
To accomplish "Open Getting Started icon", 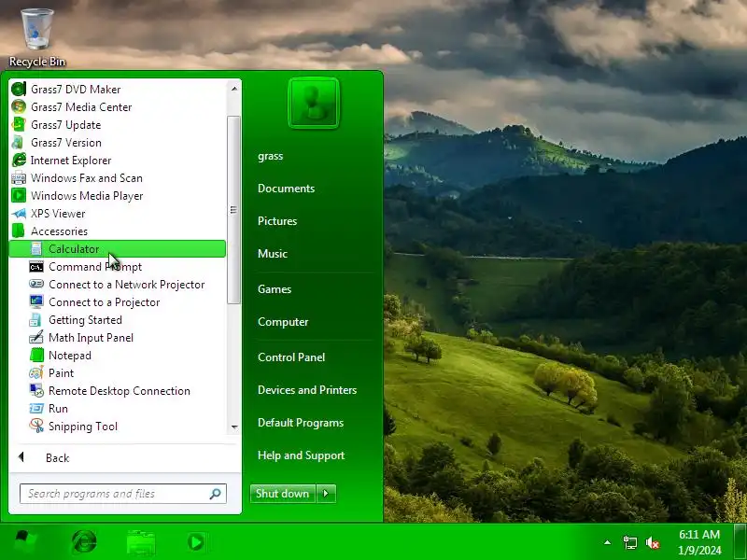I will click(36, 319).
